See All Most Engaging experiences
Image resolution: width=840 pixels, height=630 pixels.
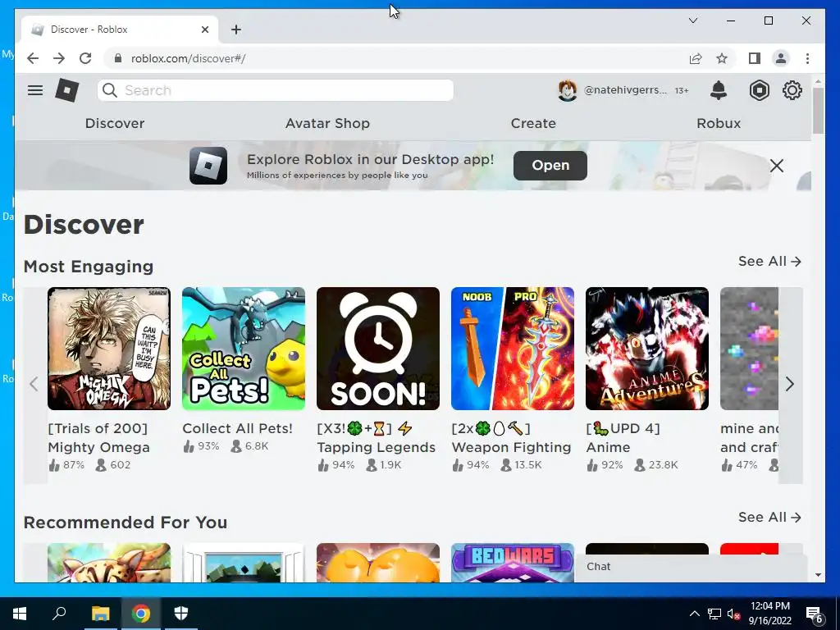tap(769, 262)
